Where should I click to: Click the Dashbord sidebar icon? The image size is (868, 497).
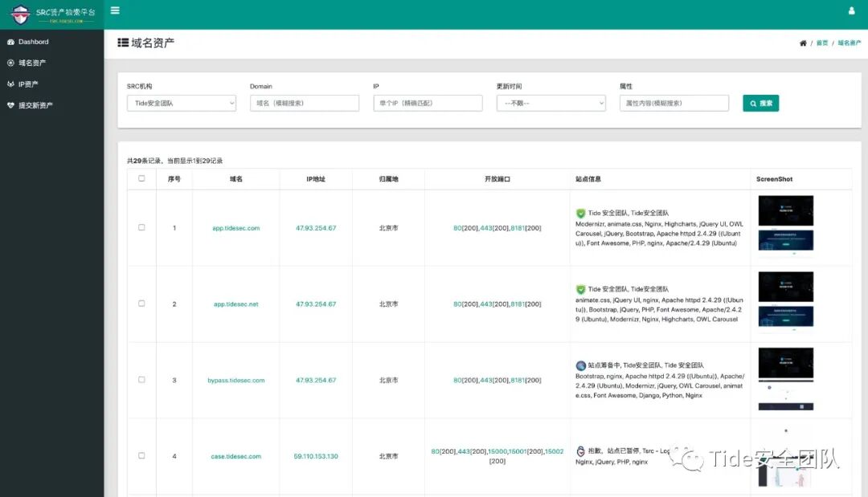pyautogui.click(x=10, y=42)
